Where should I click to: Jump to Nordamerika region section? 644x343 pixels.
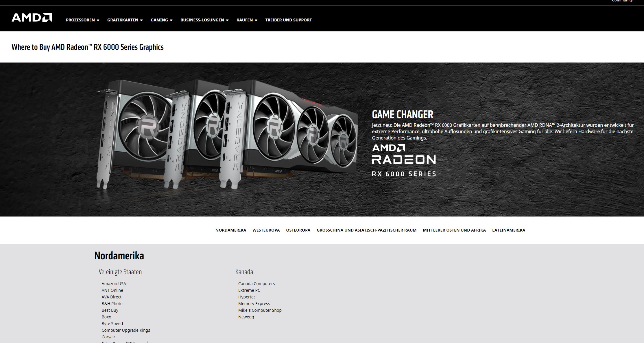(x=230, y=230)
